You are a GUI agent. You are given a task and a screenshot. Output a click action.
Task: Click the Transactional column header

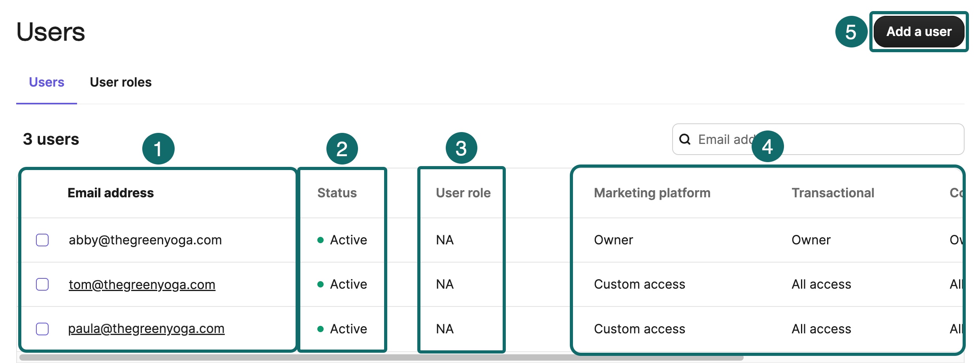(x=833, y=193)
